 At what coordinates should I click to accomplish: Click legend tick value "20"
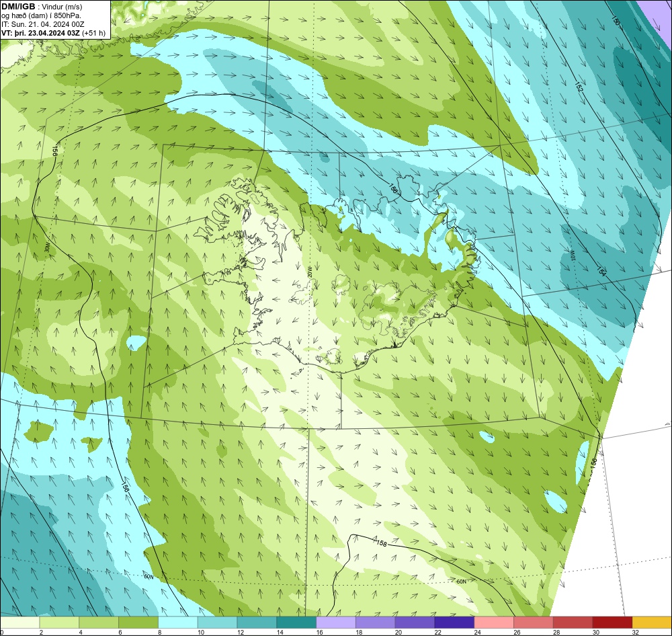coord(398,632)
